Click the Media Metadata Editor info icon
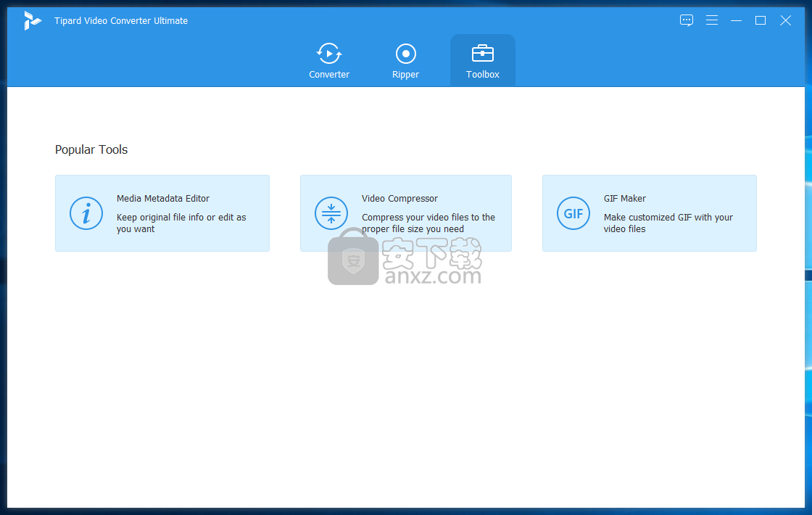The height and width of the screenshot is (515, 812). tap(86, 213)
